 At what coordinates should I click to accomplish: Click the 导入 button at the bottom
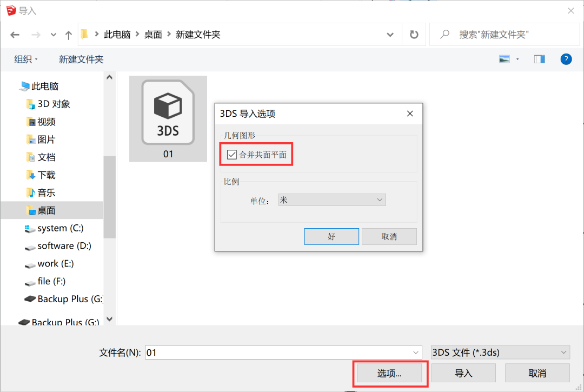click(463, 373)
